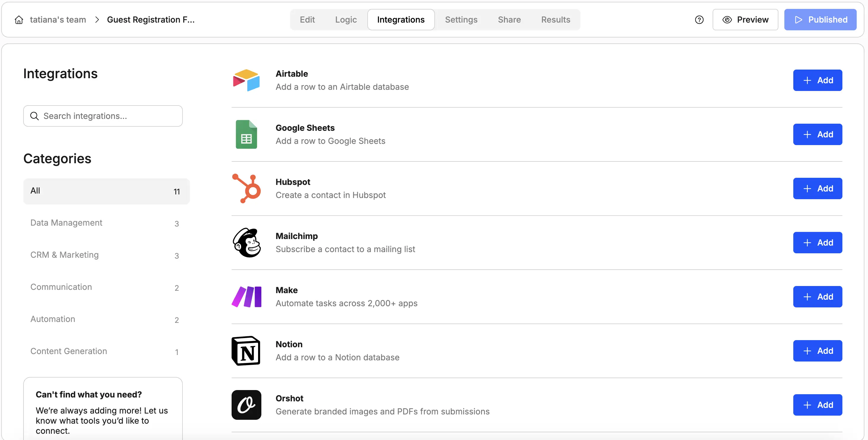
Task: Click the Google Sheets logo icon
Action: (246, 134)
